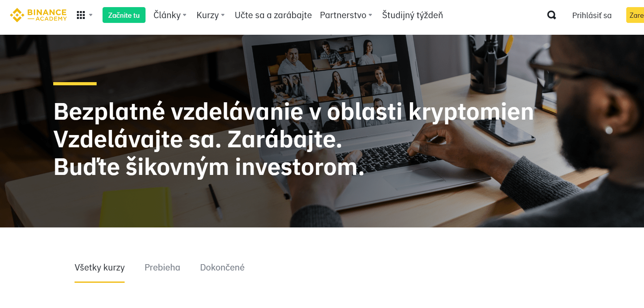
Task: Click the hero heading Bezplatné vzdelávanie
Action: pos(293,112)
